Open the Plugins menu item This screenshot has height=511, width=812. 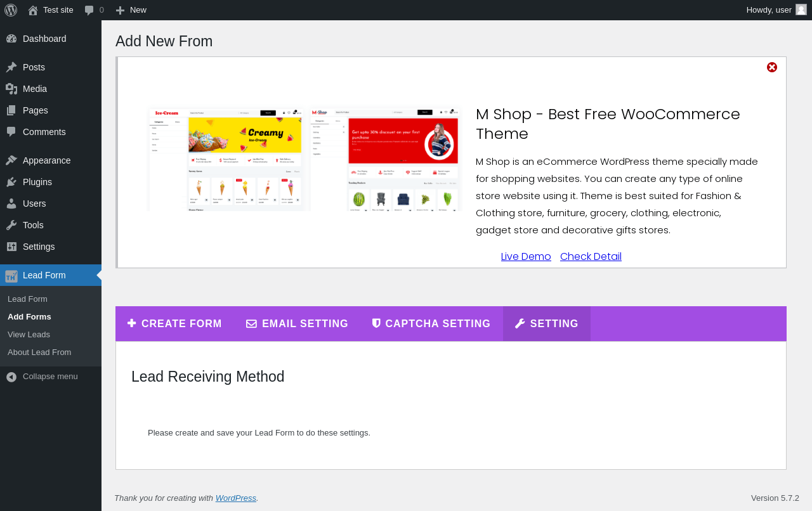[x=51, y=182]
